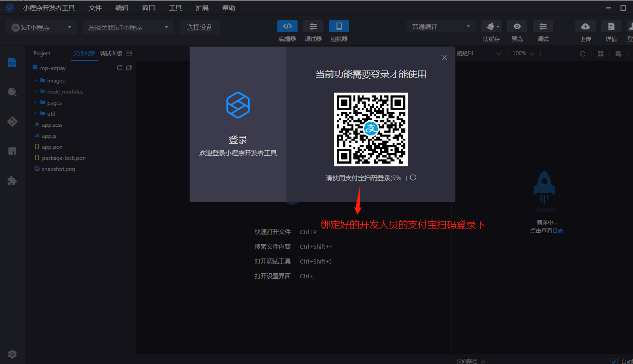Viewport: 633px width, 364px height.
Task: Click the 选择设备 button
Action: (200, 27)
